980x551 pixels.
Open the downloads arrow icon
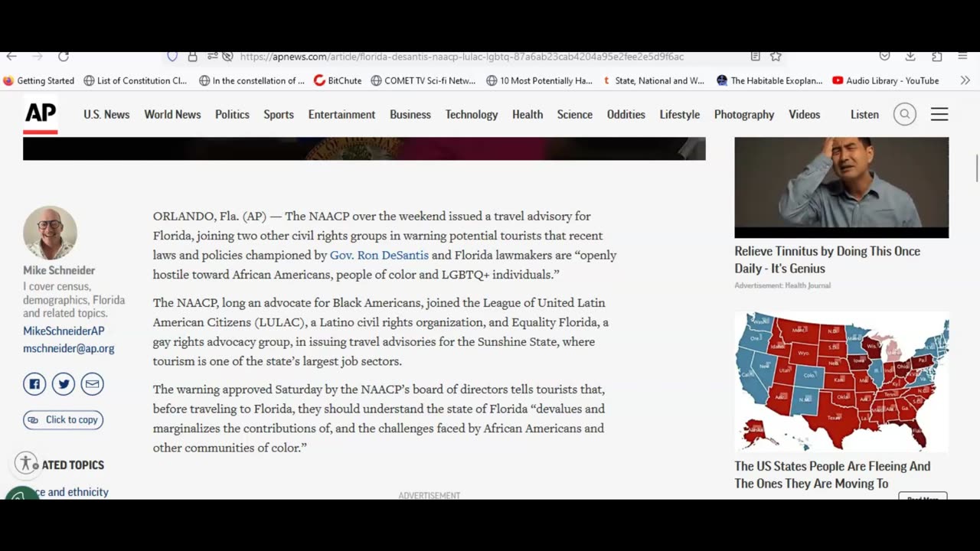[x=910, y=57]
